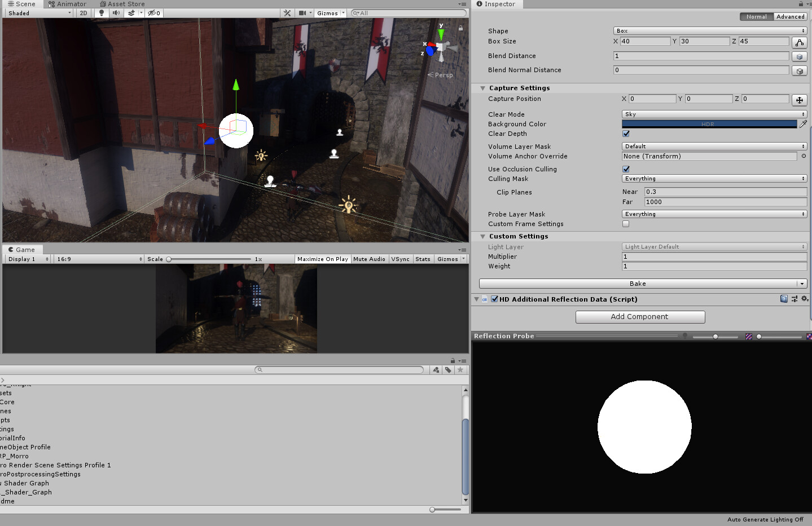Click the scene visibility eye icon

[x=150, y=13]
